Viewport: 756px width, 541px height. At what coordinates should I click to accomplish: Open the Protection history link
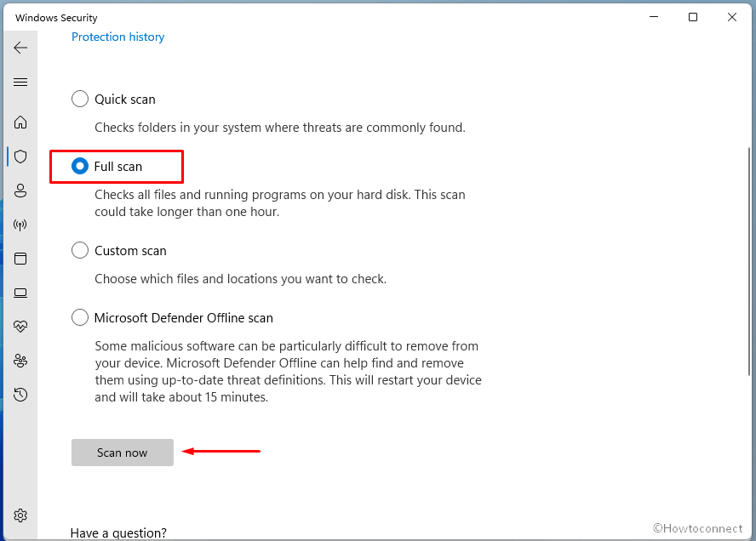(x=118, y=37)
